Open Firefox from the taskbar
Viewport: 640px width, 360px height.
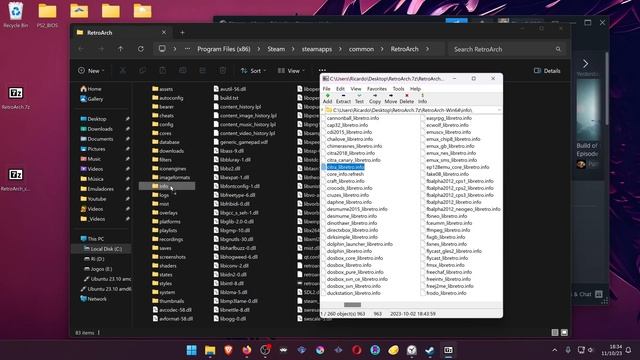pos(247,350)
